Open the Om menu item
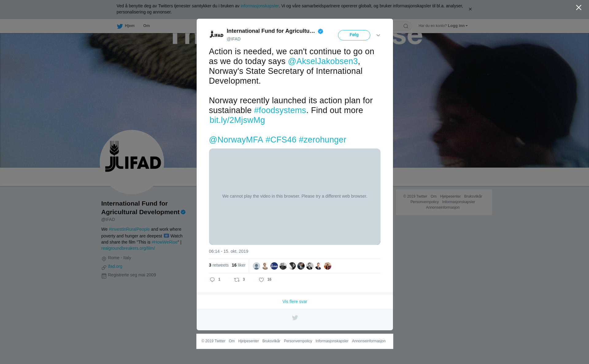Viewport: 589px width, 364px height. [x=146, y=26]
